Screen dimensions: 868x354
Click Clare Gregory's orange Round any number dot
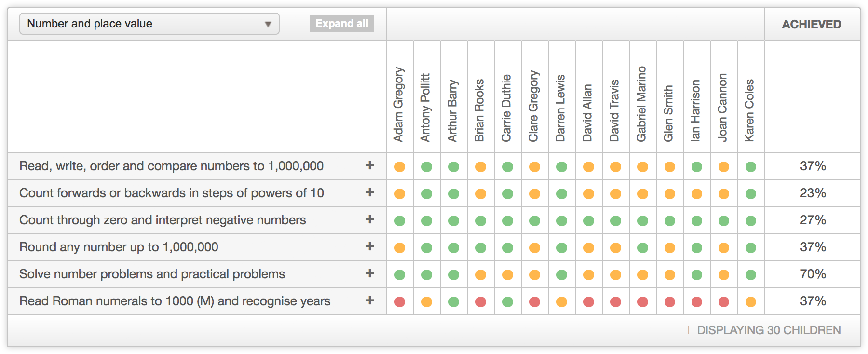[x=535, y=248]
